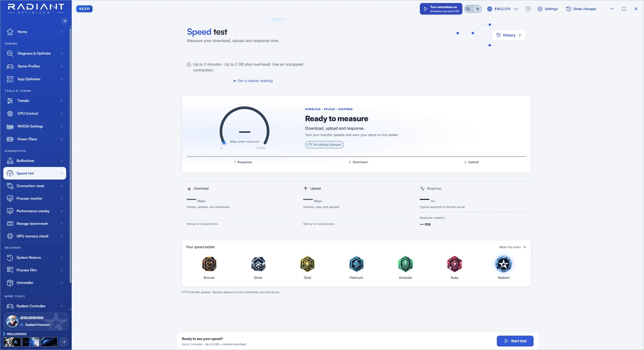
Task: Open speed test History
Action: [x=509, y=35]
